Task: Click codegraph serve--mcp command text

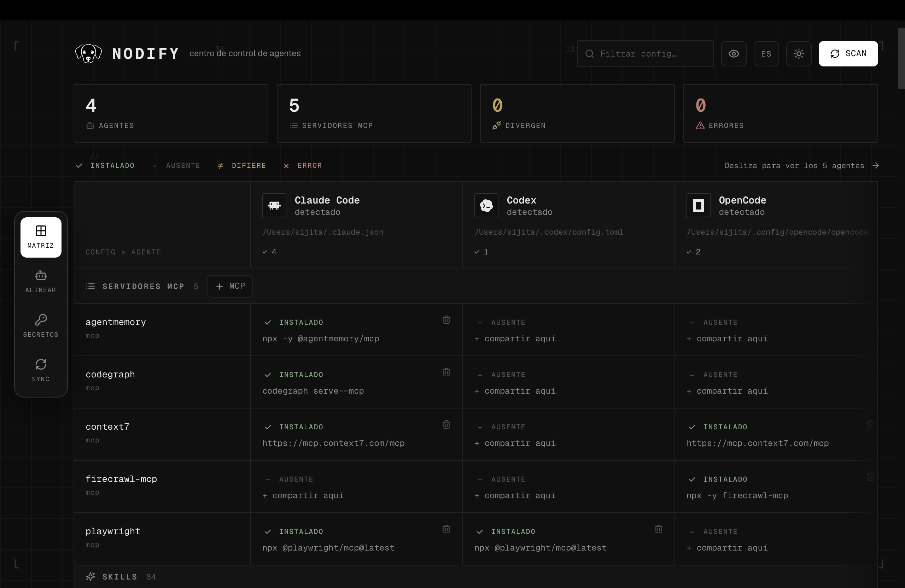Action: tap(313, 391)
